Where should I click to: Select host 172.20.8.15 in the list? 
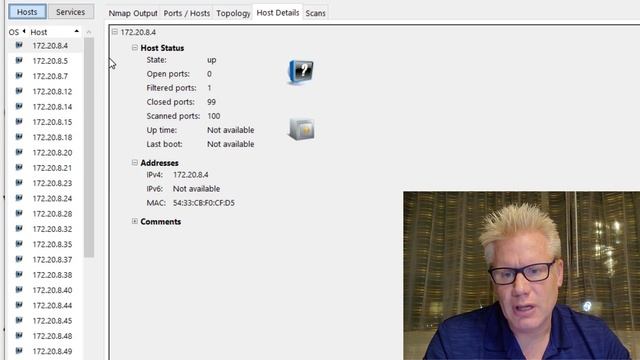[x=52, y=122]
